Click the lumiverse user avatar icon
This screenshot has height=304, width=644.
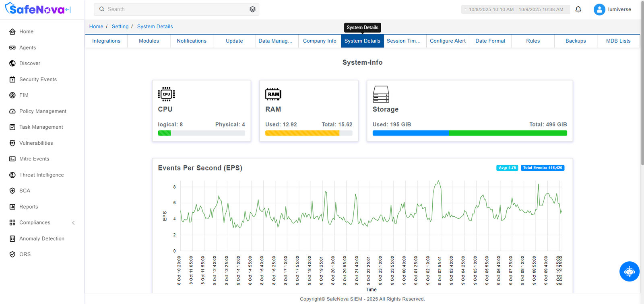(599, 9)
